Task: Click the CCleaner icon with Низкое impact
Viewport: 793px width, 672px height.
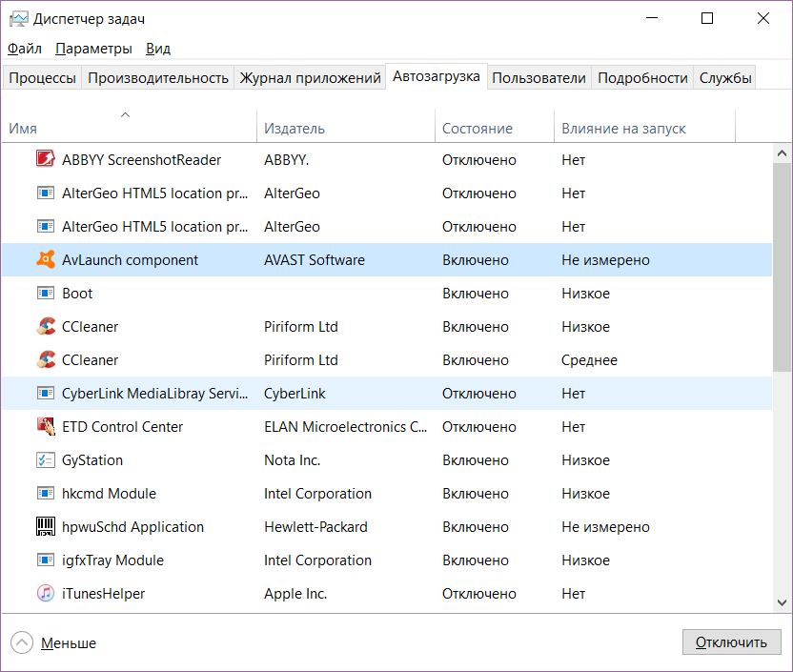Action: point(46,326)
